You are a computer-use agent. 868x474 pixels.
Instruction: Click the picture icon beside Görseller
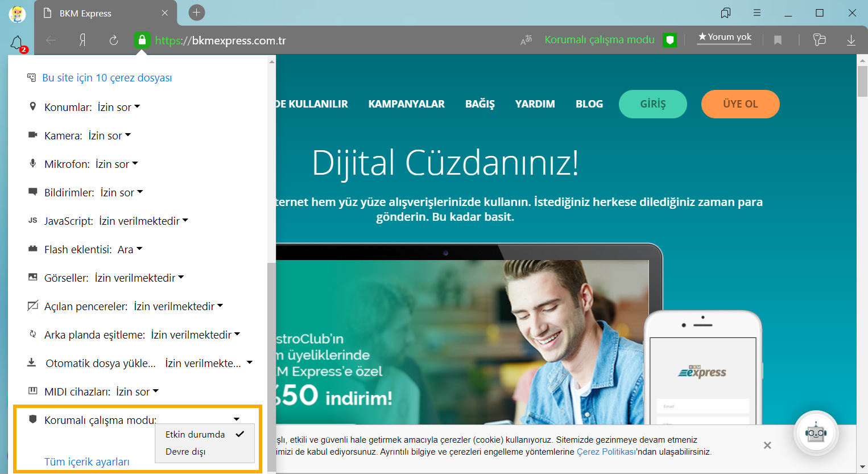click(33, 277)
